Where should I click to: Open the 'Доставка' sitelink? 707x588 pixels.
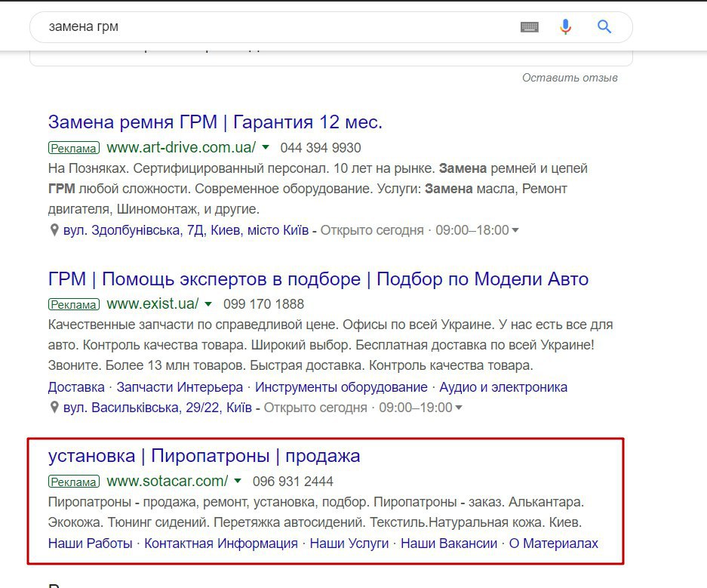[x=76, y=387]
